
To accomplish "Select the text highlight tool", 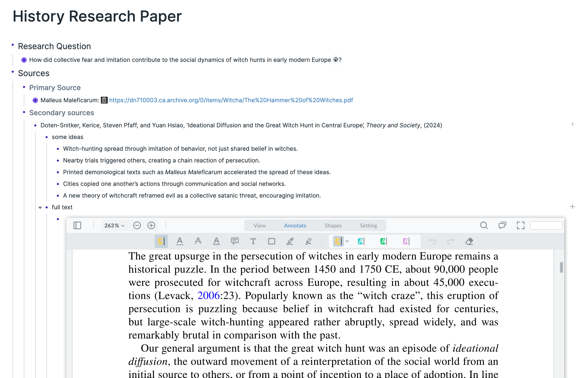I will tap(161, 241).
